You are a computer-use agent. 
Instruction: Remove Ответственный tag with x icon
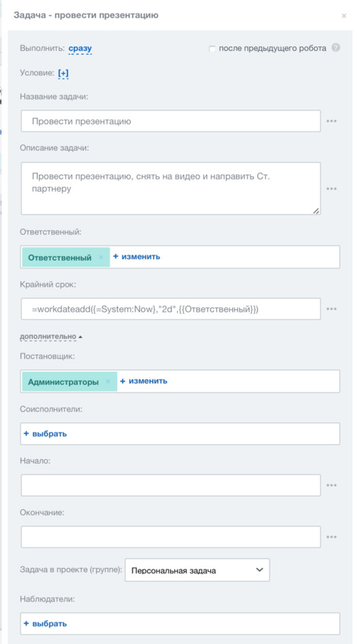click(100, 258)
